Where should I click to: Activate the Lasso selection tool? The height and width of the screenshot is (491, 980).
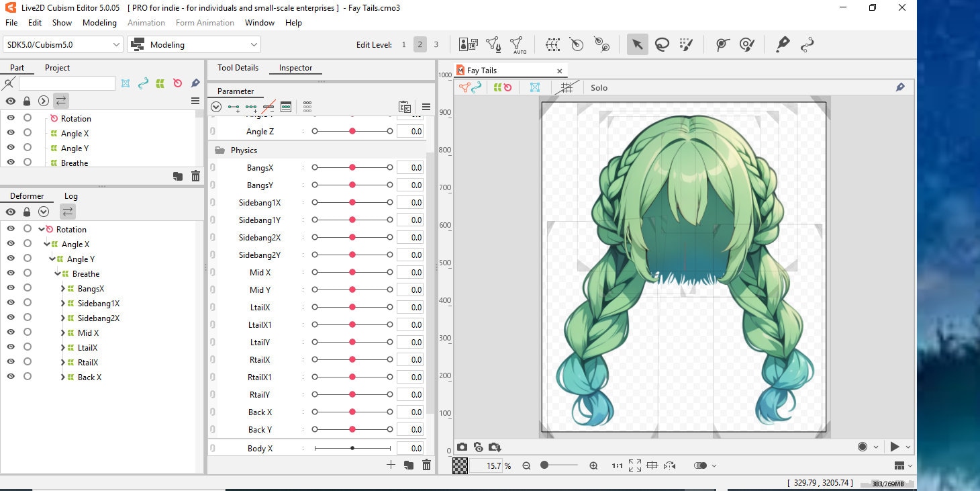coord(662,44)
